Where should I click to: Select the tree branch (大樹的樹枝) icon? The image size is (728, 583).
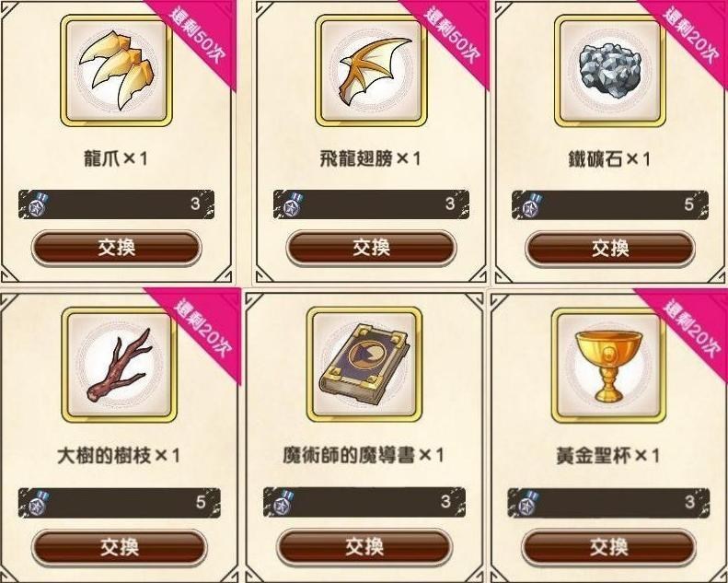pos(119,365)
